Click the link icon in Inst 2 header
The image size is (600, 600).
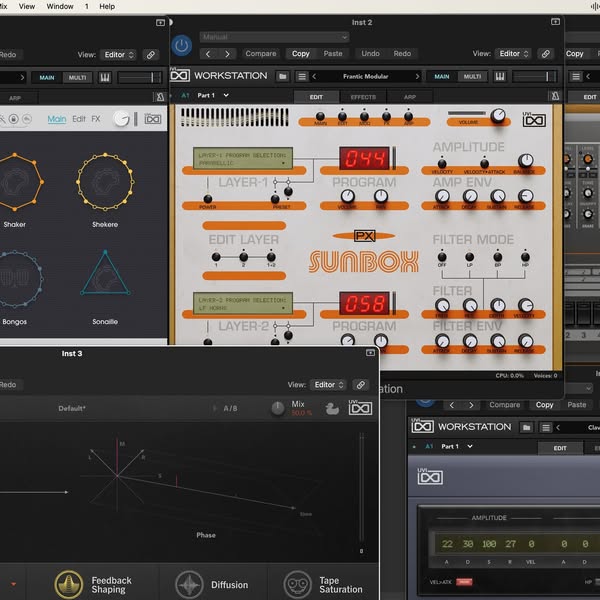pyautogui.click(x=547, y=54)
